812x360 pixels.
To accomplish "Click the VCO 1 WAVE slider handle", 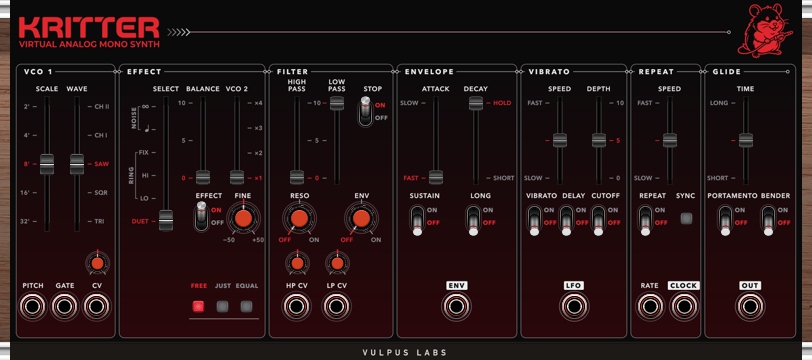I will [x=77, y=164].
